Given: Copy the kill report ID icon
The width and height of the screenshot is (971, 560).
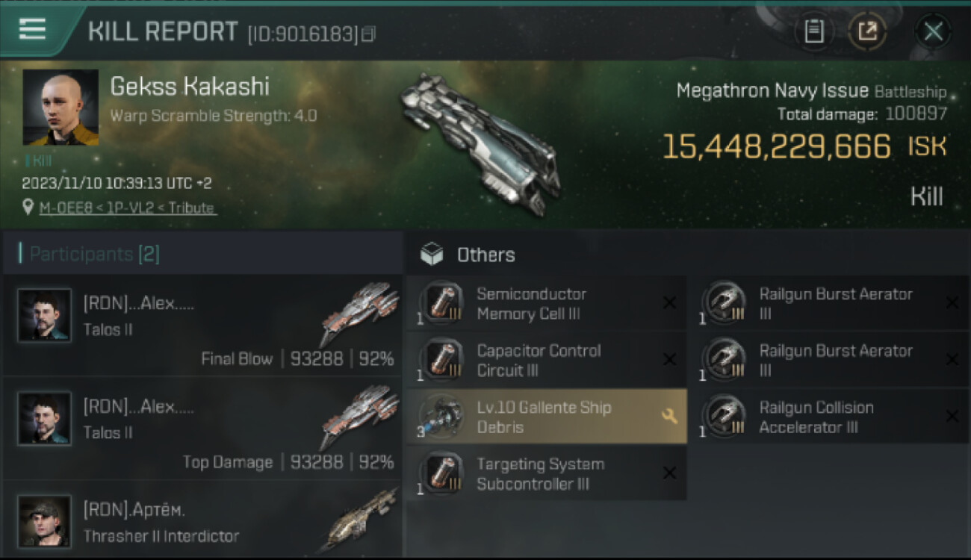Looking at the screenshot, I should [x=368, y=34].
